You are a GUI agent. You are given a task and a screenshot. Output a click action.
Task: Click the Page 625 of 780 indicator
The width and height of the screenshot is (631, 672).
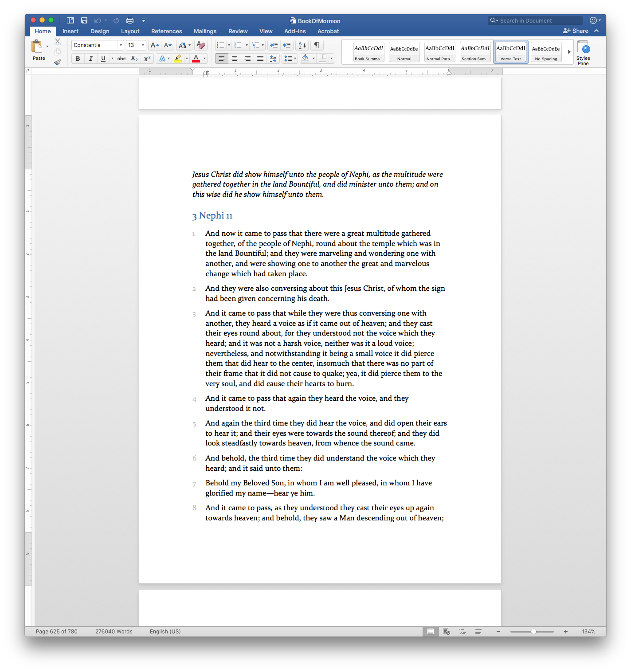pyautogui.click(x=57, y=632)
